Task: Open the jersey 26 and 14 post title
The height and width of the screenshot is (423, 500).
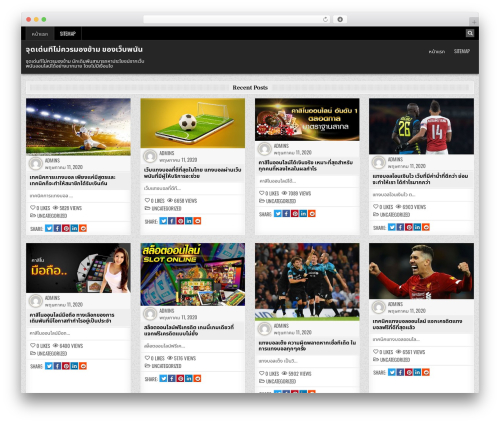Action: [420, 179]
